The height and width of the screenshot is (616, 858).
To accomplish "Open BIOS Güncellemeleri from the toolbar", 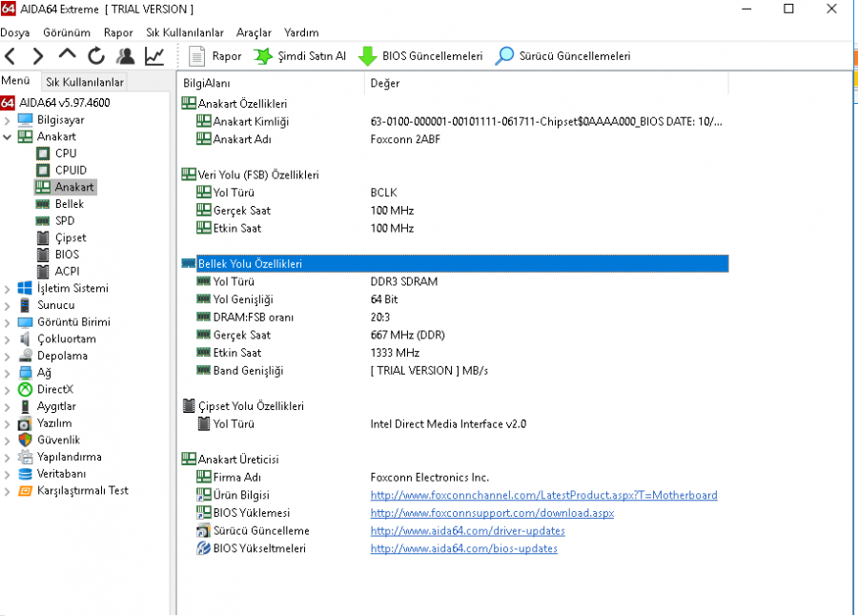I will [x=420, y=56].
